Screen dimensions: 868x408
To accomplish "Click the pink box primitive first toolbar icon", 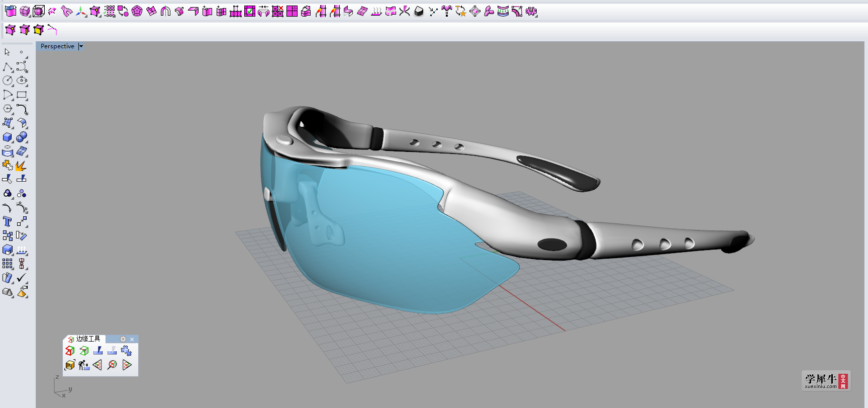I will pos(11,11).
